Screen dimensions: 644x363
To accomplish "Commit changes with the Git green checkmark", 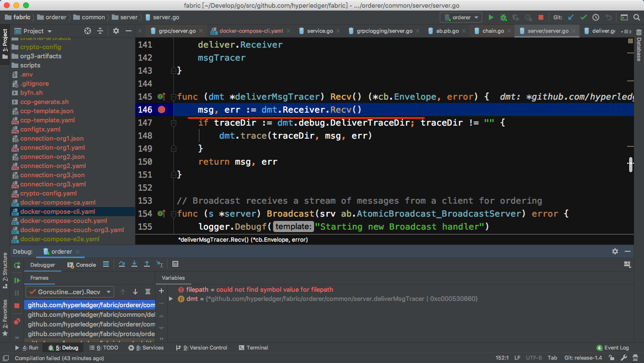I will click(x=583, y=17).
